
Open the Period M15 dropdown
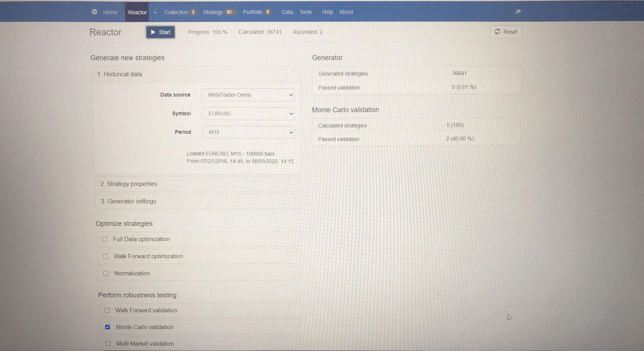tap(249, 132)
